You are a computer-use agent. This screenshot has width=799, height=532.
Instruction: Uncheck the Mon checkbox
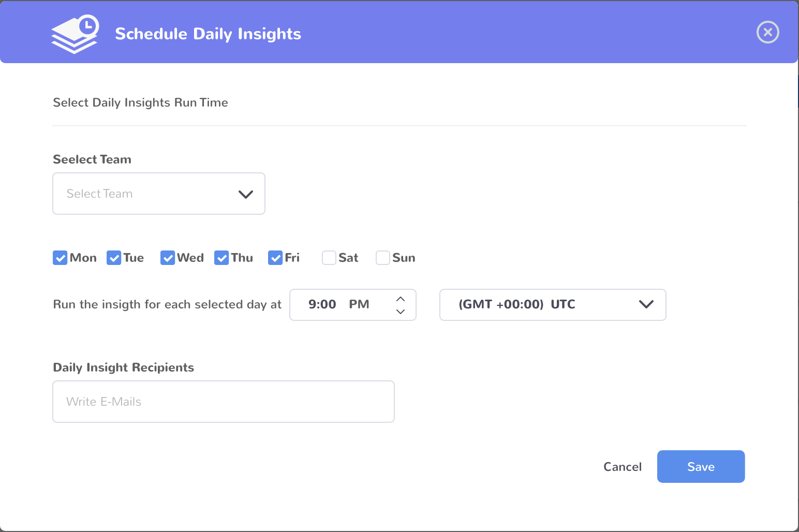coord(60,258)
